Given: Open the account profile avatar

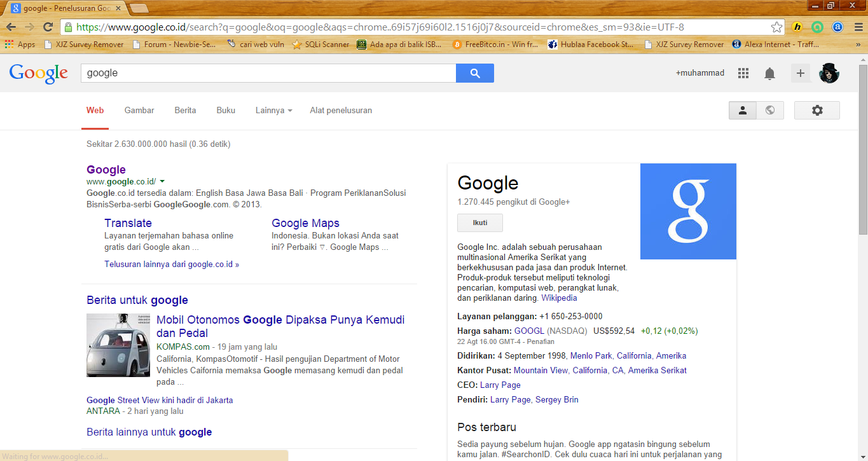Looking at the screenshot, I should click(x=829, y=73).
